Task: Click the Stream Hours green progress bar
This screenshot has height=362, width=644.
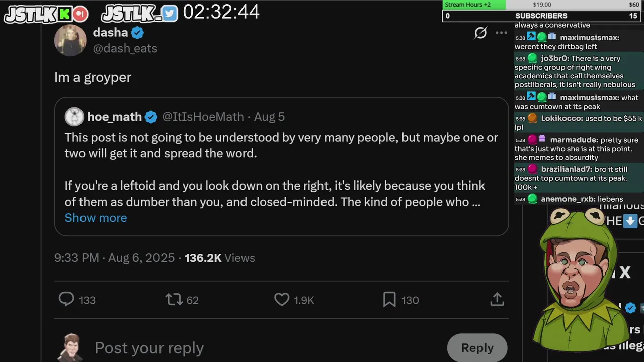Action: point(474,5)
